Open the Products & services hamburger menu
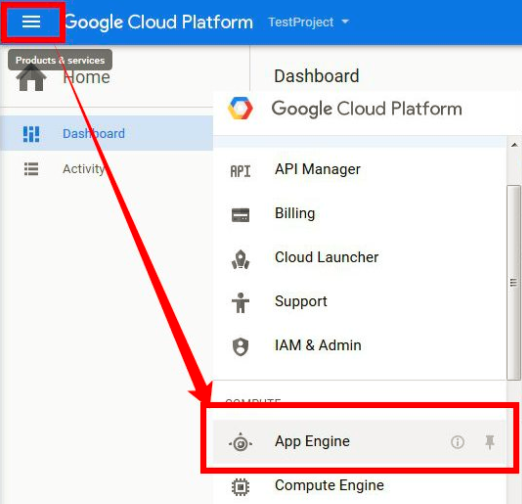 [31, 22]
